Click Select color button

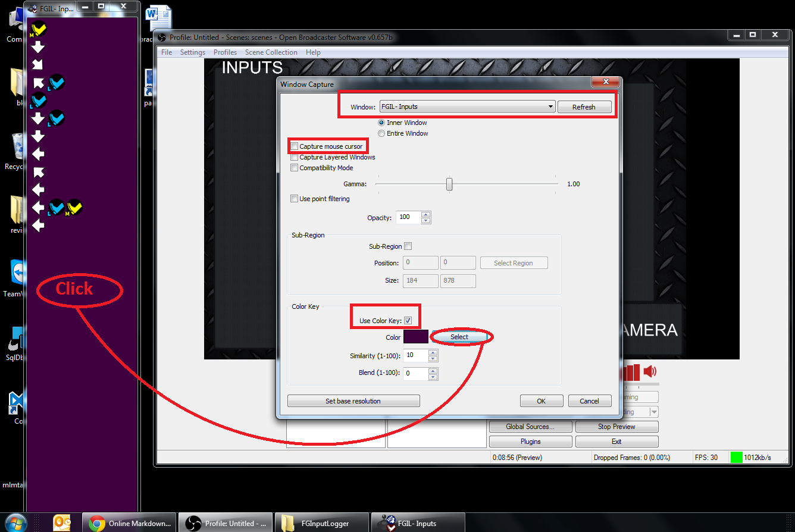[x=459, y=337]
